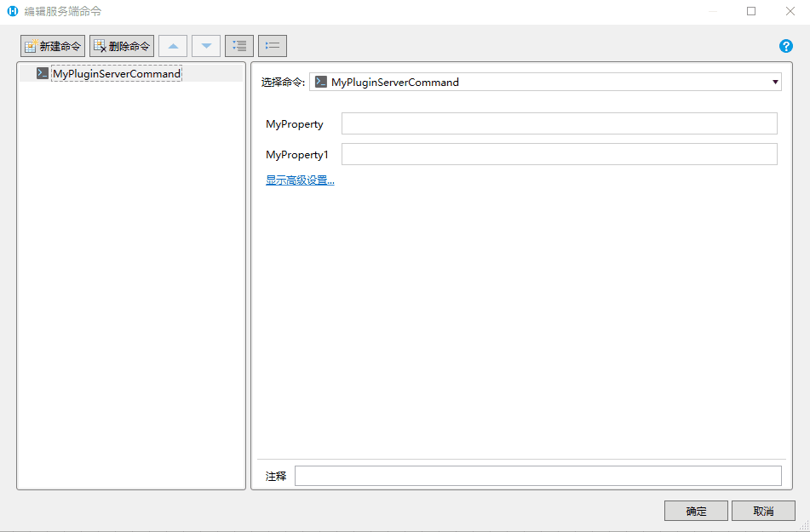Click the 选择命令 dropdown arrow

(x=775, y=82)
